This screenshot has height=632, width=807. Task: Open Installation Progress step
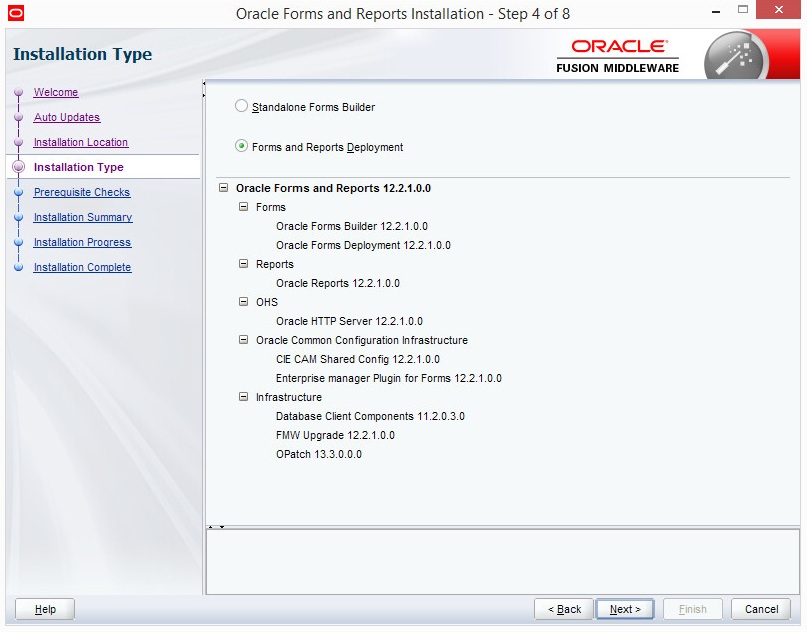click(x=82, y=242)
